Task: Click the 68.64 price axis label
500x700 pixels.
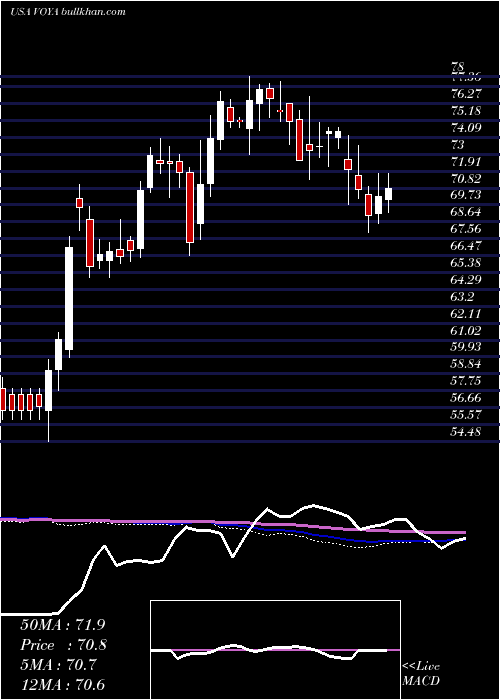Action: 467,212
